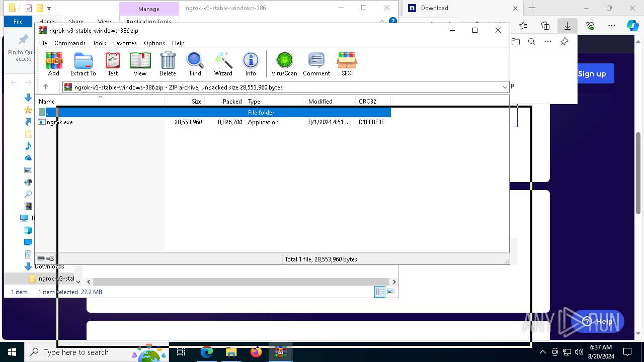Pin the Edge downloads panel
Screen dimensions: 644x362
[x=564, y=42]
